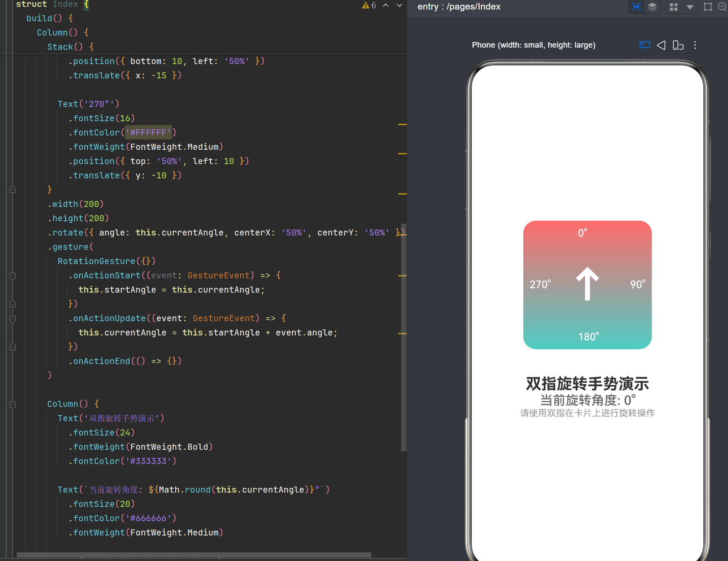Go to next highlighted problem arrow
Image resolution: width=728 pixels, height=561 pixels.
point(399,5)
